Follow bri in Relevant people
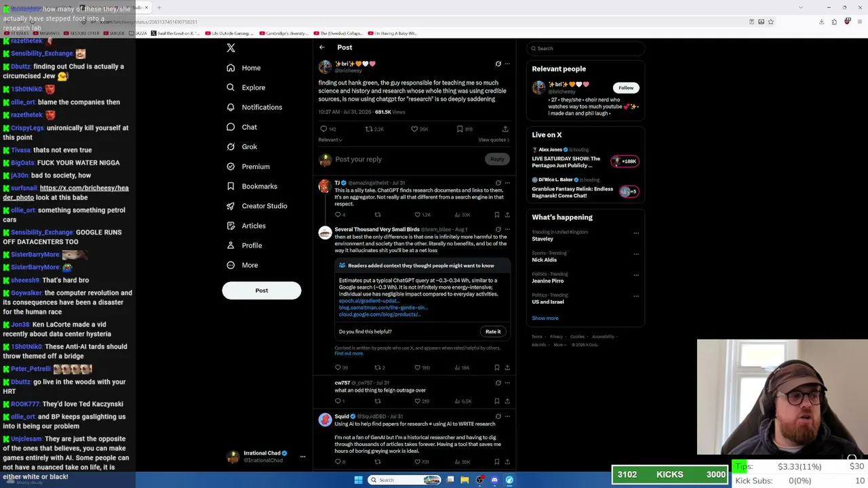Image resolution: width=868 pixels, height=488 pixels. 626,88
